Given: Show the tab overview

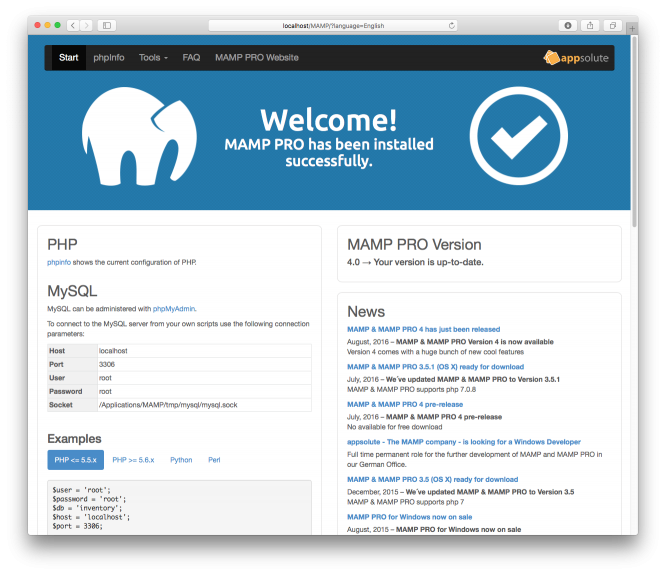Looking at the screenshot, I should coord(612,25).
